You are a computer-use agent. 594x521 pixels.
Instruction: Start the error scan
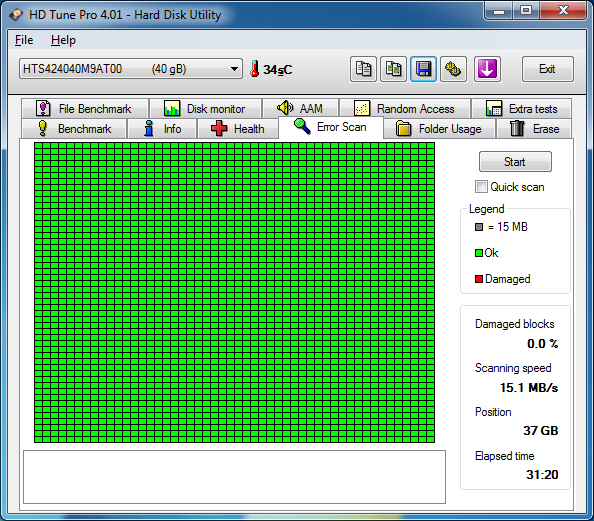click(515, 162)
